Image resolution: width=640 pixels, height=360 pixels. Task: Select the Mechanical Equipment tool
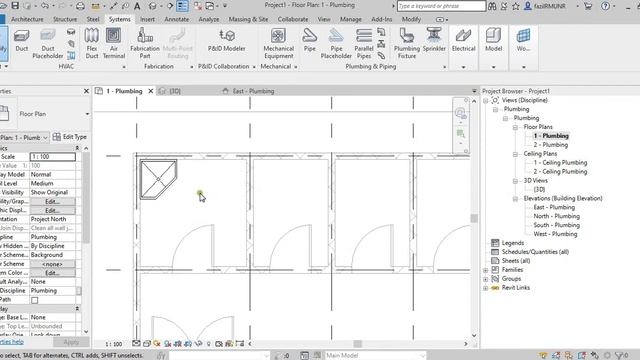tap(278, 44)
